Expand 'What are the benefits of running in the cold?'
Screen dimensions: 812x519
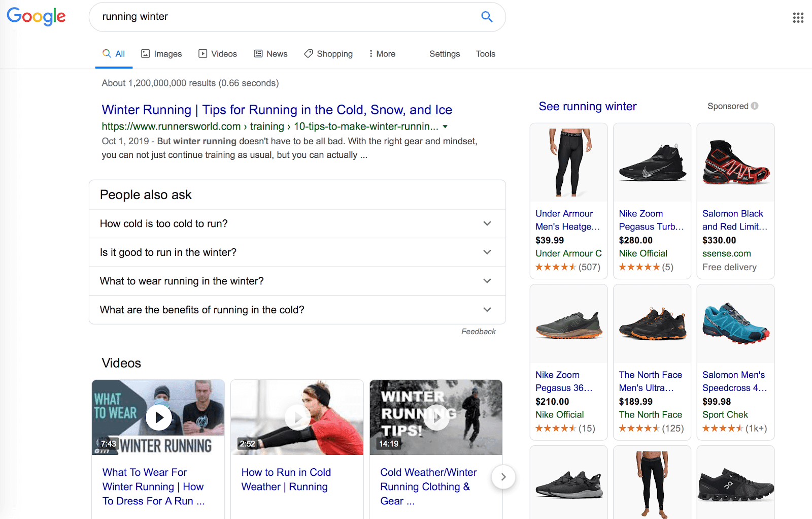click(297, 310)
